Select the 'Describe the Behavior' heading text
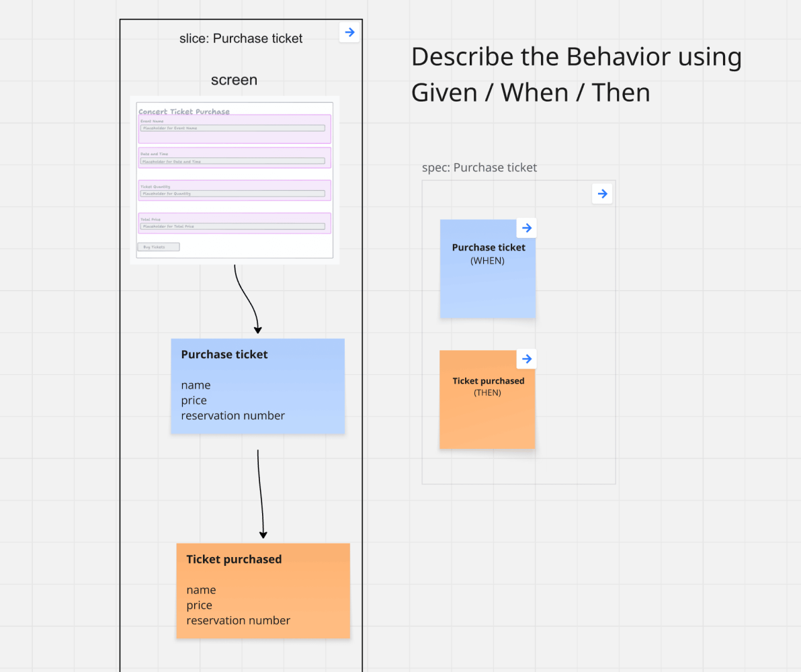 (577, 74)
